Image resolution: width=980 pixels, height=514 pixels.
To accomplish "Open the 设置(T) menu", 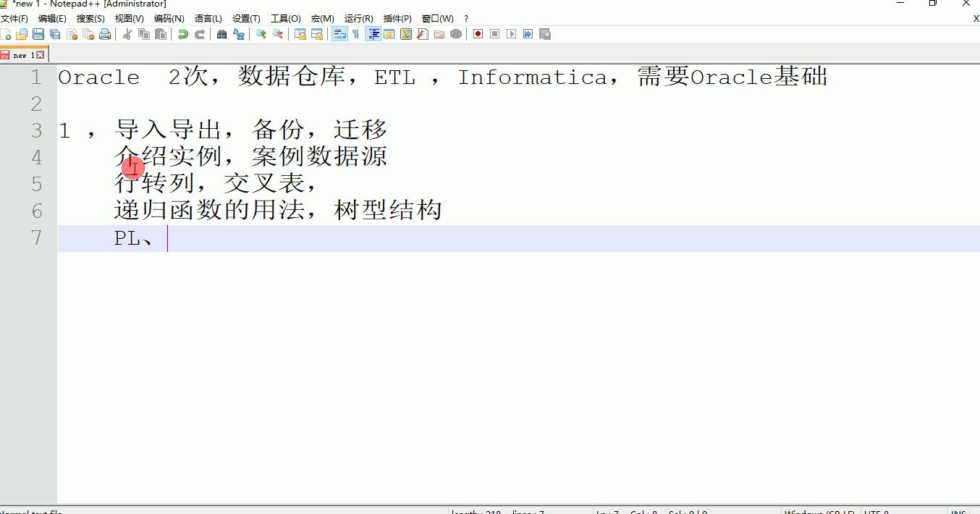I will [x=246, y=18].
